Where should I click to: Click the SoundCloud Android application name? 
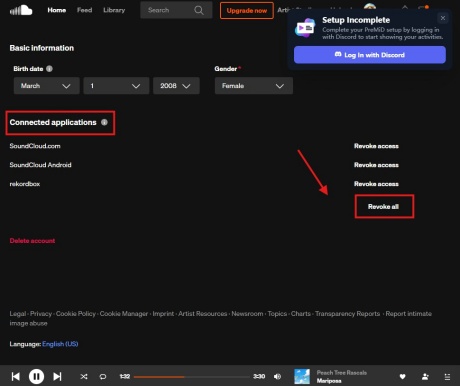(40, 165)
